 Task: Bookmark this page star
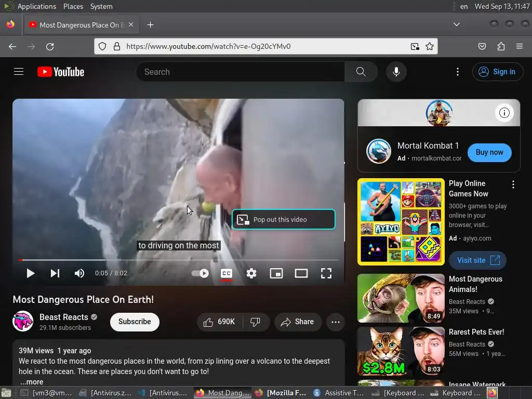coord(430,46)
